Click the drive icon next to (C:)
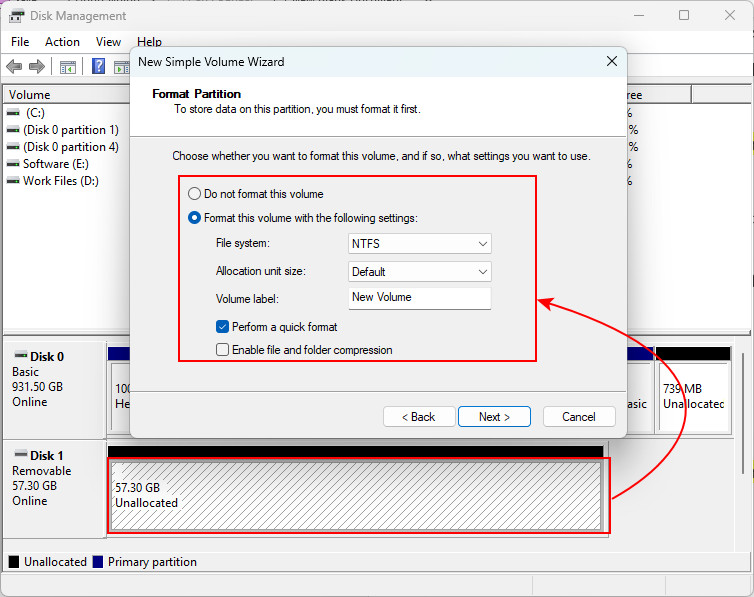754x597 pixels. [13, 113]
